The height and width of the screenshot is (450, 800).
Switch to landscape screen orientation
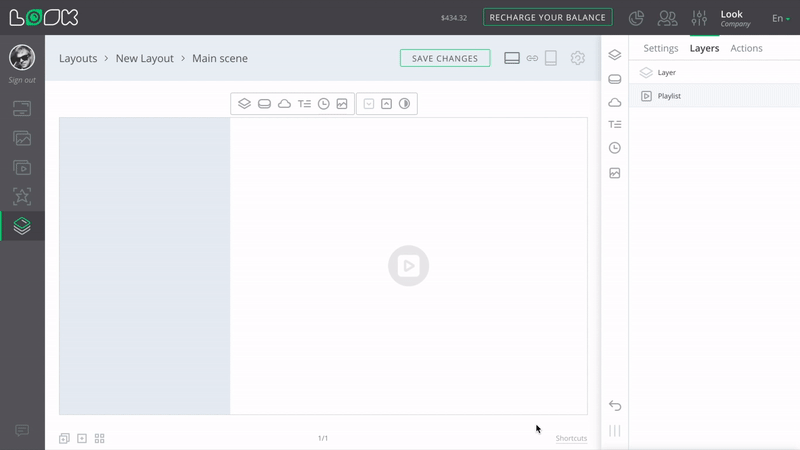512,58
